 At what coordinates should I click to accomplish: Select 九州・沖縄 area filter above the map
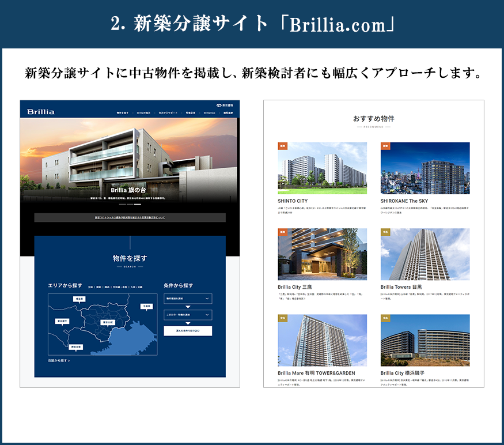(137, 286)
